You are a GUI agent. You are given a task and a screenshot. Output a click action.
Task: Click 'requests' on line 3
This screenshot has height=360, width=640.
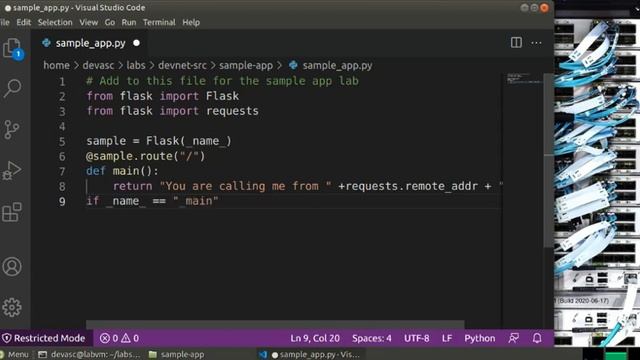[232, 111]
